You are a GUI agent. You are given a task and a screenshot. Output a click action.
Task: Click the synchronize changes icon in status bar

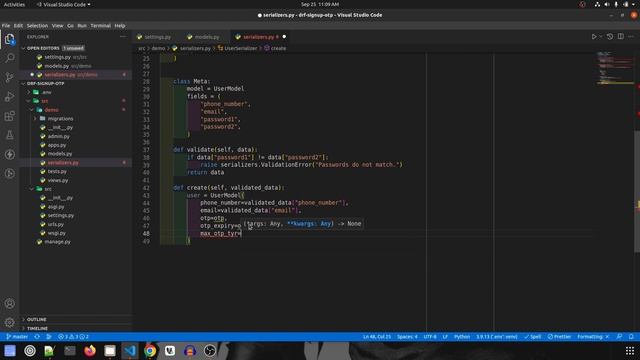pyautogui.click(x=37, y=337)
